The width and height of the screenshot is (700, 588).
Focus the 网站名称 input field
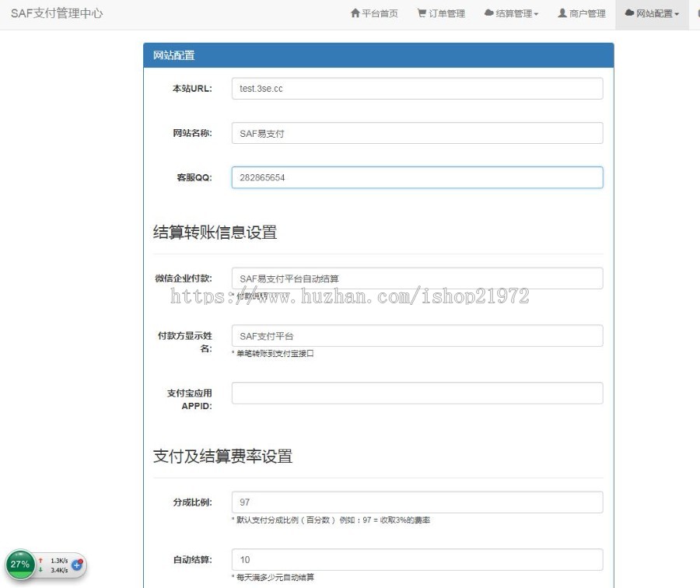[x=417, y=133]
